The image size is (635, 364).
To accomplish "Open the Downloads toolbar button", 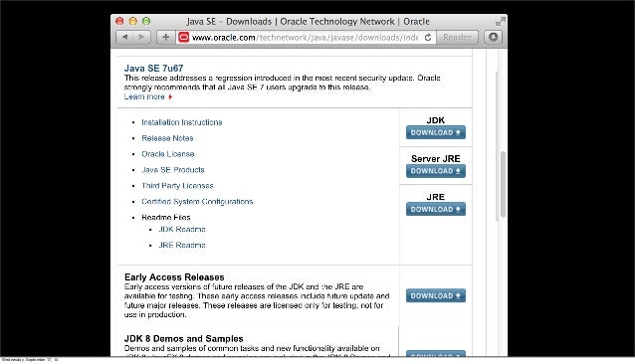I will [493, 37].
